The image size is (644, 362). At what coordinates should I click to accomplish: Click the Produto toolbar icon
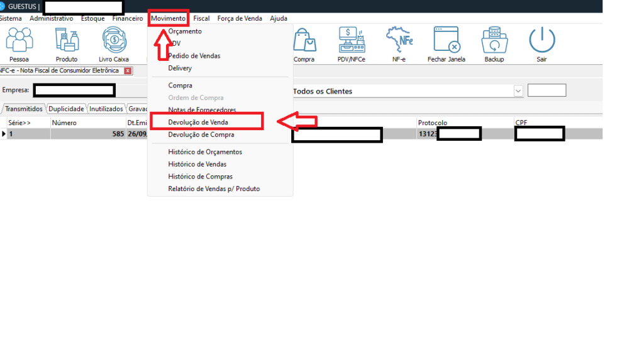tap(66, 41)
